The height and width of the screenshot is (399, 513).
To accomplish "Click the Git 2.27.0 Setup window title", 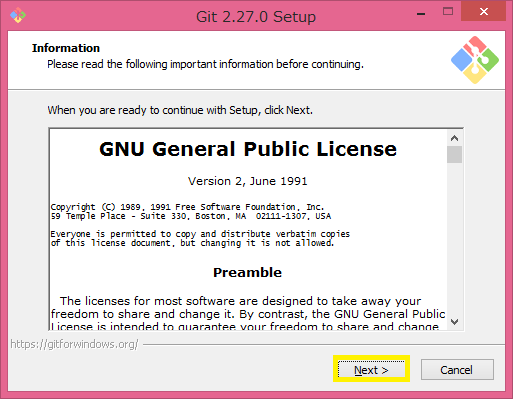I will (x=256, y=17).
